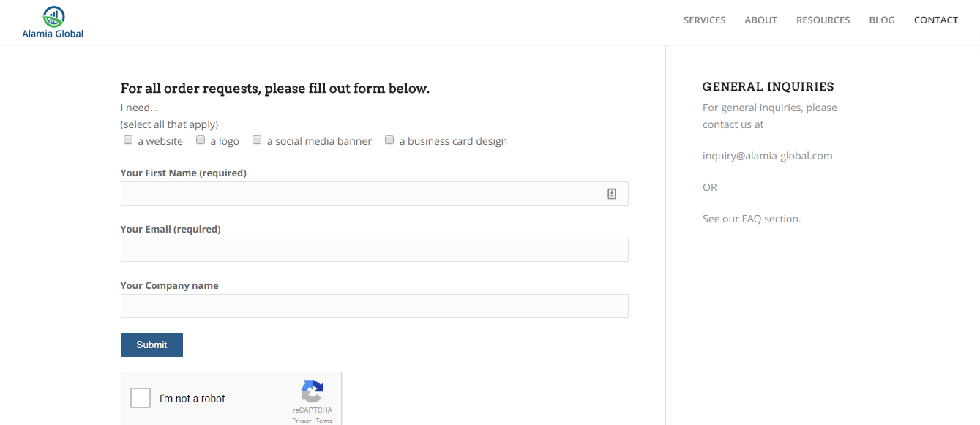Image resolution: width=980 pixels, height=425 pixels.
Task: Click the reCAPTCHA logo icon
Action: [x=313, y=391]
